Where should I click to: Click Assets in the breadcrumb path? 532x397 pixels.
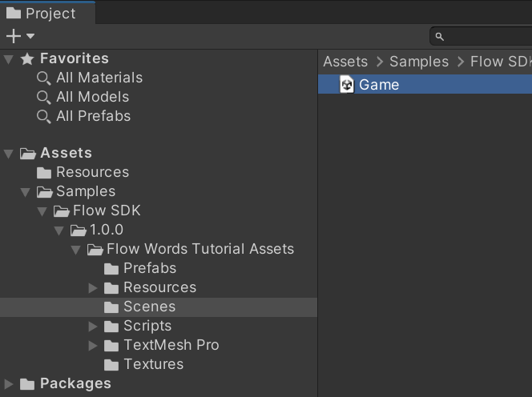(345, 62)
